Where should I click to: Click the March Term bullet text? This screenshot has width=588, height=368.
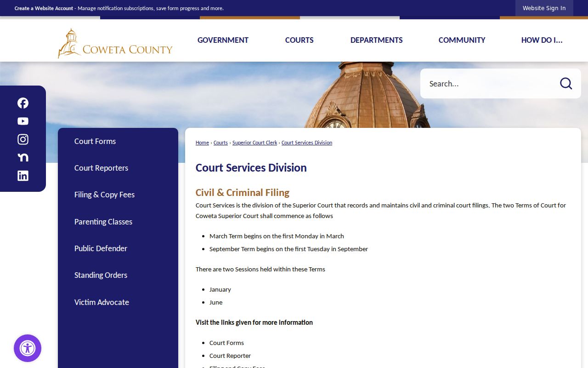[277, 236]
